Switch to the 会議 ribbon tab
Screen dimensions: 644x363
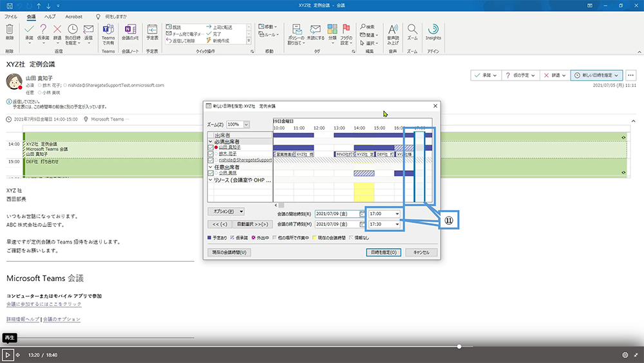click(31, 17)
